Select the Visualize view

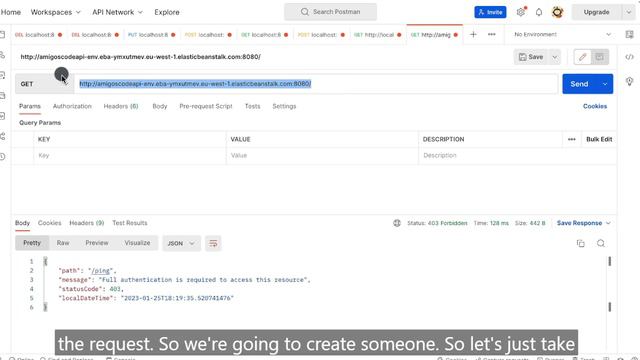(137, 243)
